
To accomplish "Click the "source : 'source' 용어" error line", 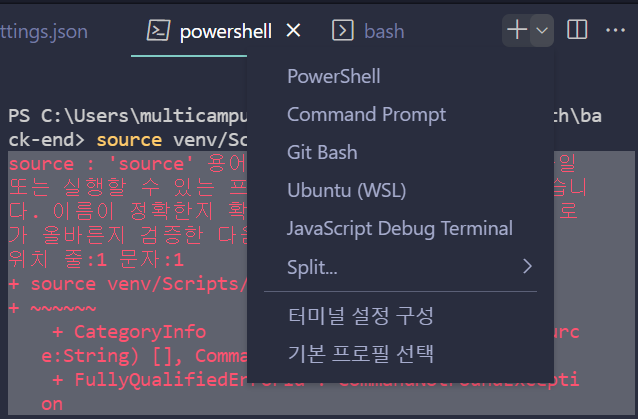I will pos(128,164).
